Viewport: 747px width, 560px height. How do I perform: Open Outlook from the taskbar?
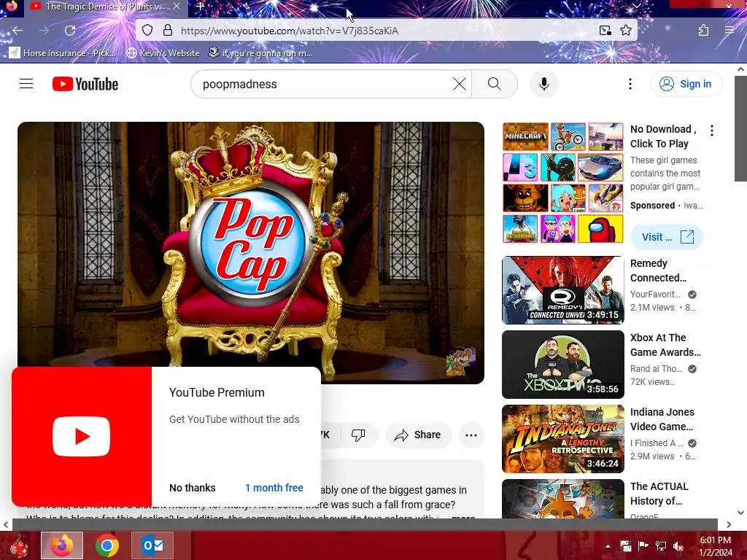pos(152,545)
